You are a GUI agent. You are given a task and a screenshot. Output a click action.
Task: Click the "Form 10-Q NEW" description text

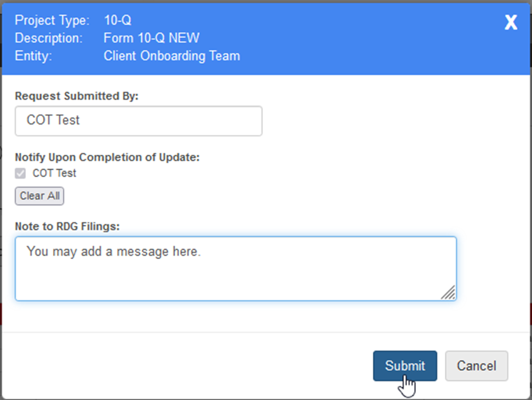pos(151,38)
